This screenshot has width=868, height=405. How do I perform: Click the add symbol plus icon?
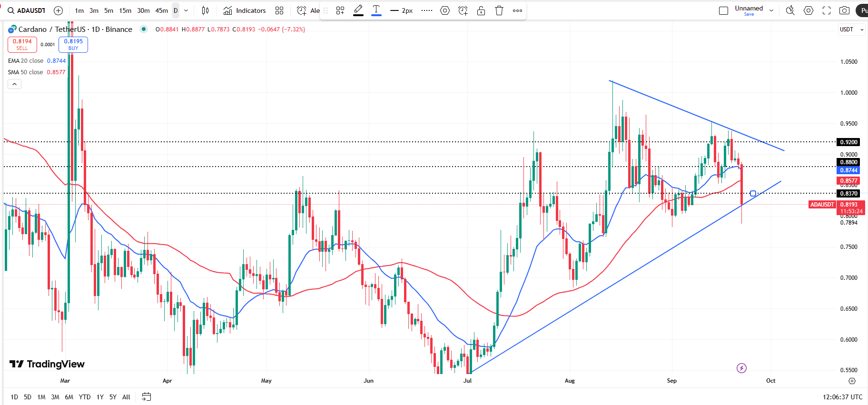coord(58,10)
